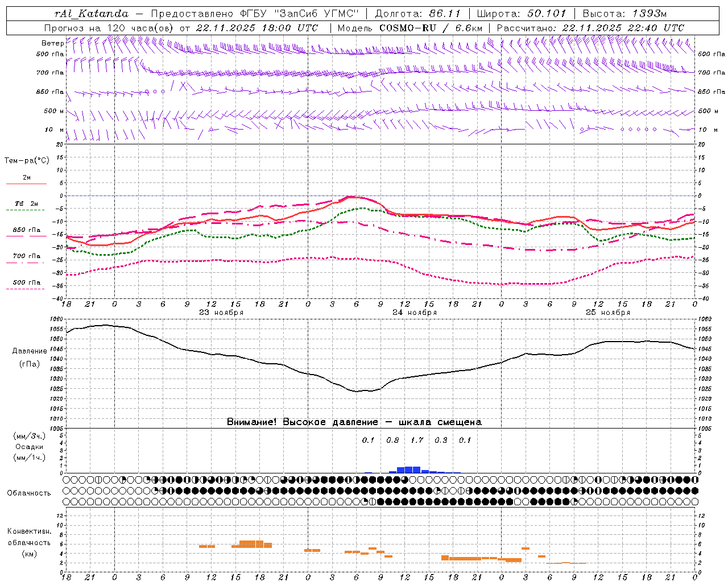Click the 'Высота: 1393м' elevation text
The width and height of the screenshot is (728, 582).
point(624,14)
